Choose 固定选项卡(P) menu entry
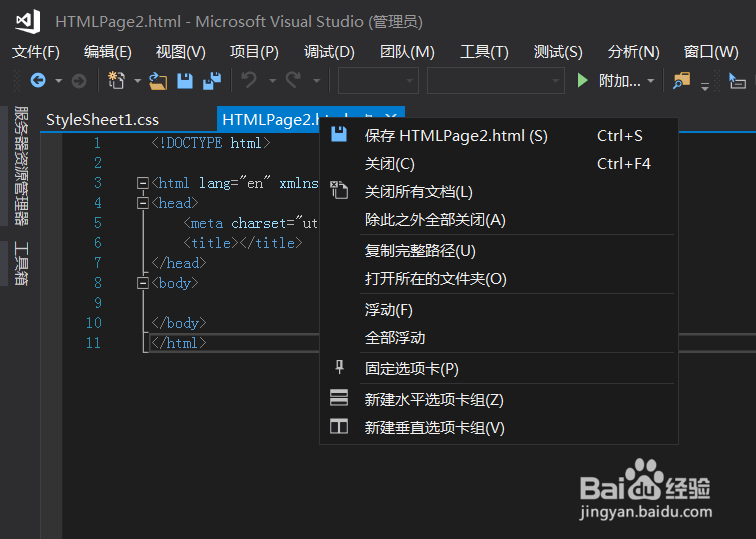Image resolution: width=756 pixels, height=539 pixels. 499,368
